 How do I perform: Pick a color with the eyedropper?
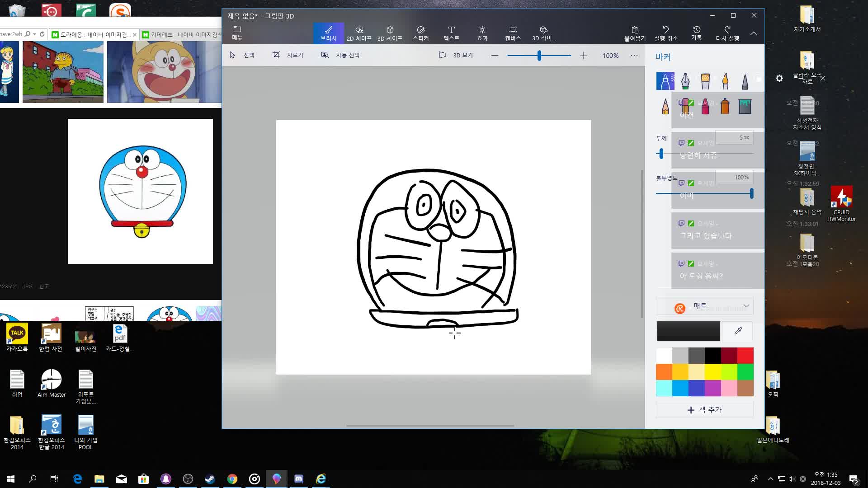738,331
